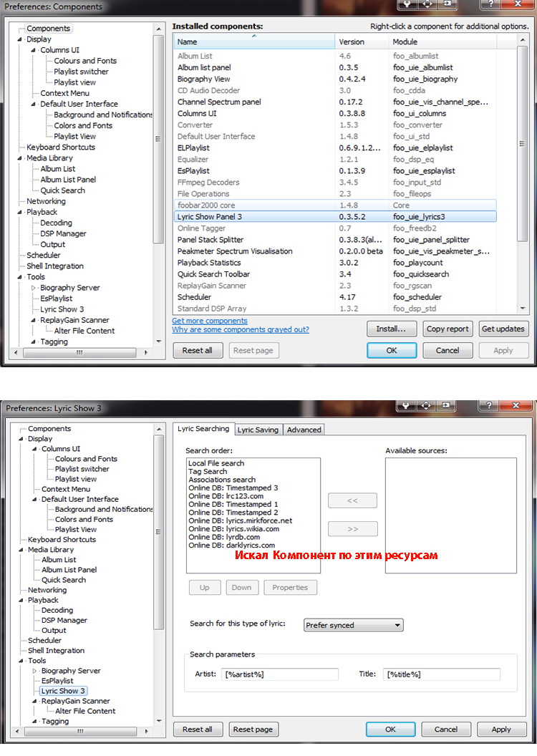Click OK in the Lyric Show 3 window
Screen dimensions: 537x756
[x=390, y=730]
